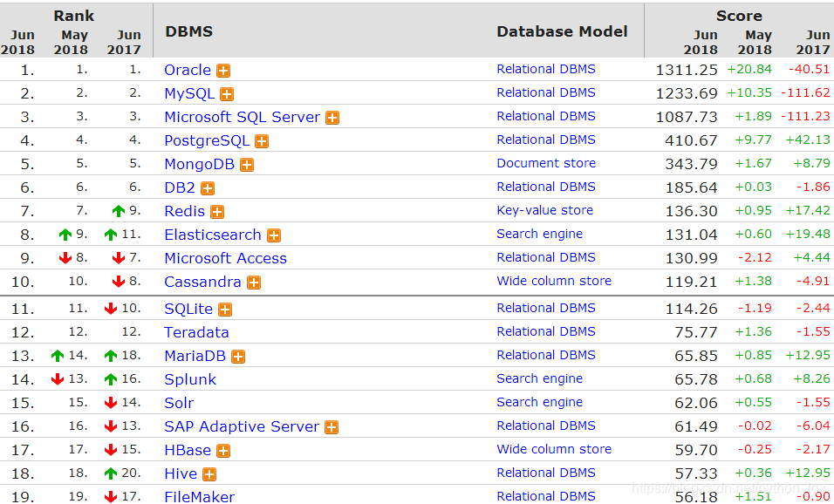Open the Hive link
Viewport: 834px width, 504px height.
(181, 473)
